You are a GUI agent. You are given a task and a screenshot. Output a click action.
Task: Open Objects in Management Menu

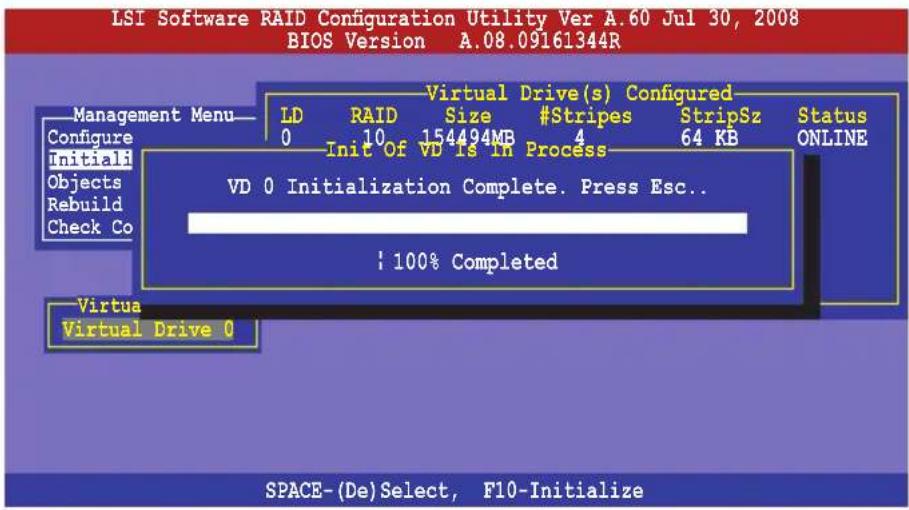click(x=85, y=182)
